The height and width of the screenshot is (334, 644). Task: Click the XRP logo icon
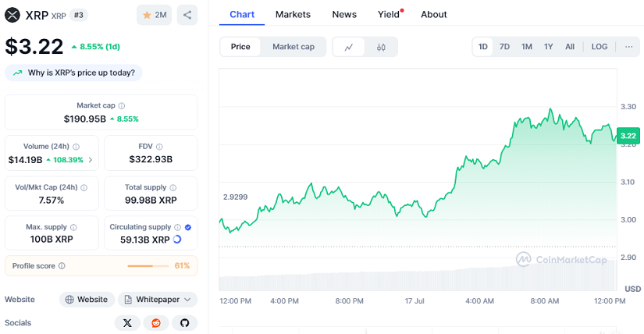pyautogui.click(x=12, y=15)
